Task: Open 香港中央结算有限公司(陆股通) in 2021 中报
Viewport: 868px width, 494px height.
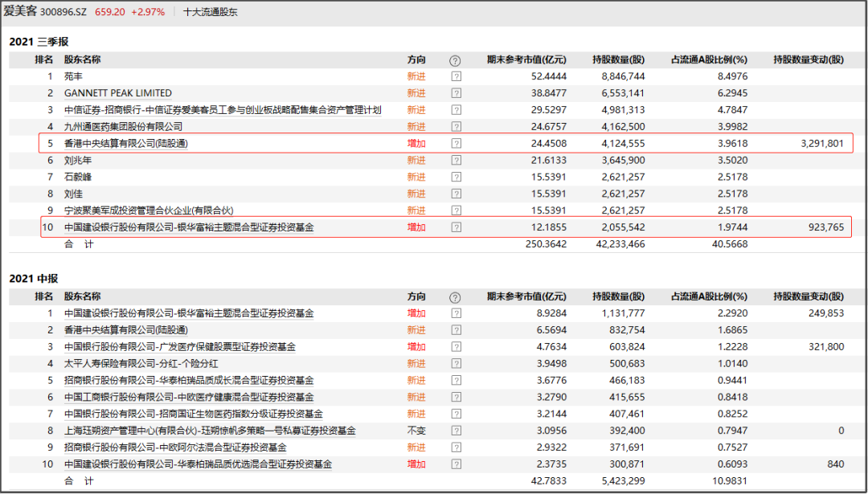Action: [x=126, y=330]
